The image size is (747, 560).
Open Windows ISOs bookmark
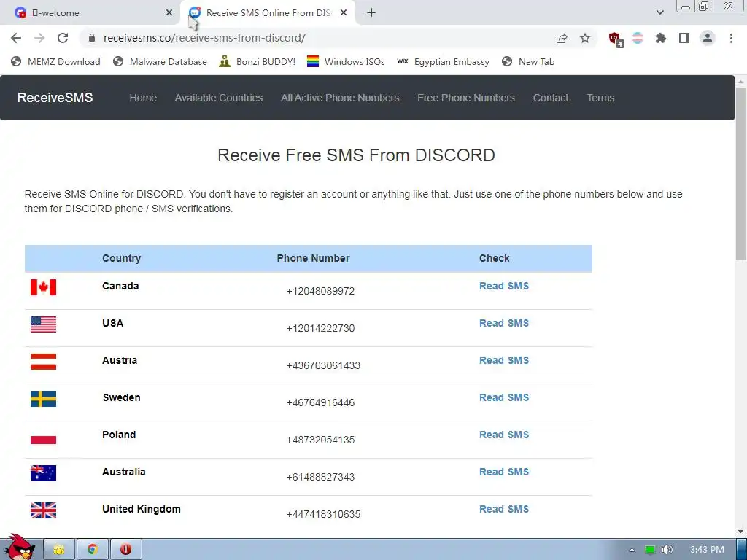[346, 61]
